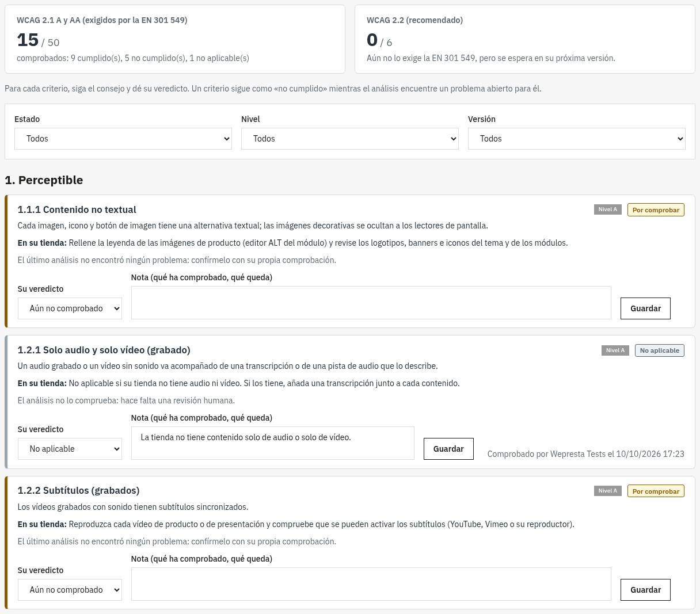This screenshot has height=614, width=700.
Task: Click the Por comprobar badge on 1.2.2
Action: point(656,491)
